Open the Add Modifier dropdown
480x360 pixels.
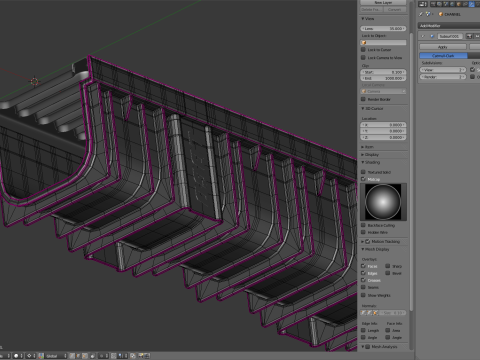click(449, 26)
